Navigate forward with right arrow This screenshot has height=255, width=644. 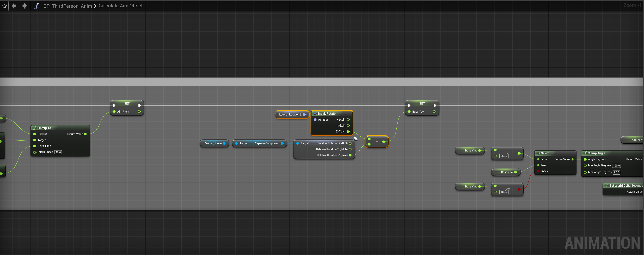click(x=24, y=6)
